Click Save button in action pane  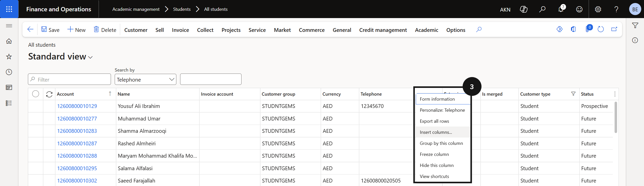pos(50,30)
